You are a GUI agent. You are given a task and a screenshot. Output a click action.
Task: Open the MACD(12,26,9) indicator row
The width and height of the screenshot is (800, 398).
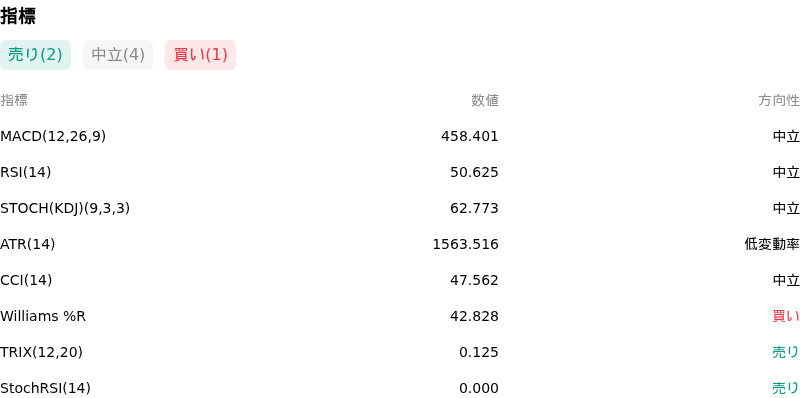pos(400,136)
